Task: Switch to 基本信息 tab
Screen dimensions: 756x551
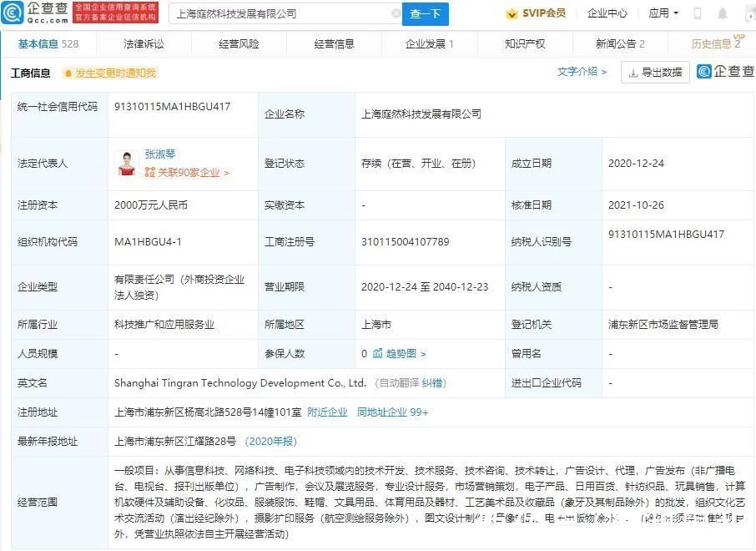Action: [48, 44]
